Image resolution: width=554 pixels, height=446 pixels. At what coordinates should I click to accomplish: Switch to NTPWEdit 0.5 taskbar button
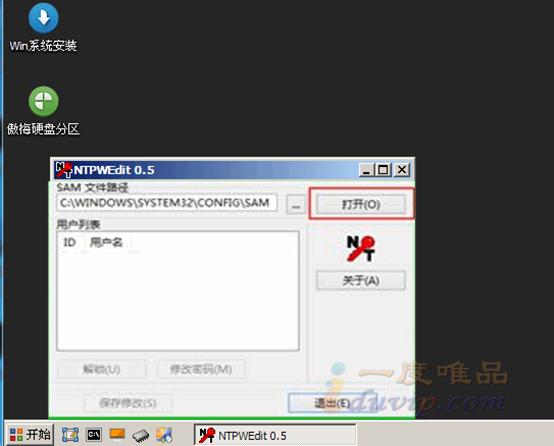click(x=275, y=435)
